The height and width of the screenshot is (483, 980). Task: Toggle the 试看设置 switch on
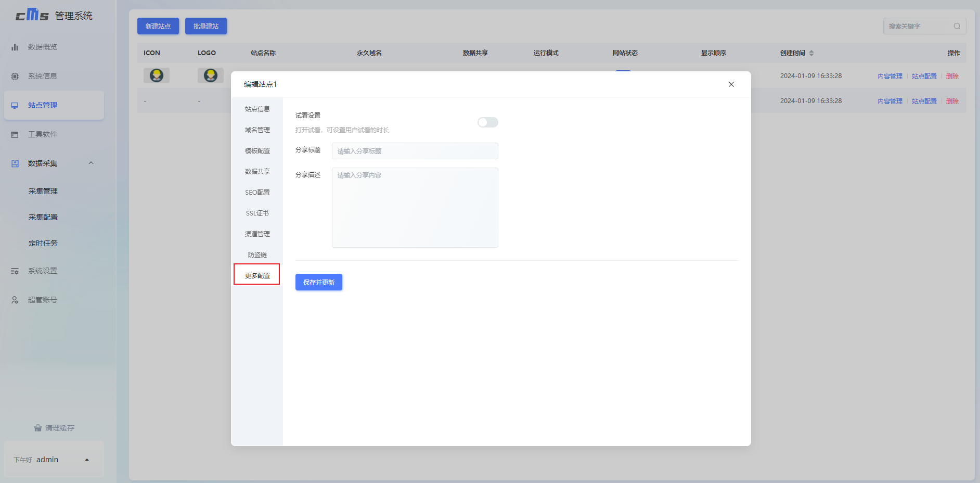[x=488, y=122]
